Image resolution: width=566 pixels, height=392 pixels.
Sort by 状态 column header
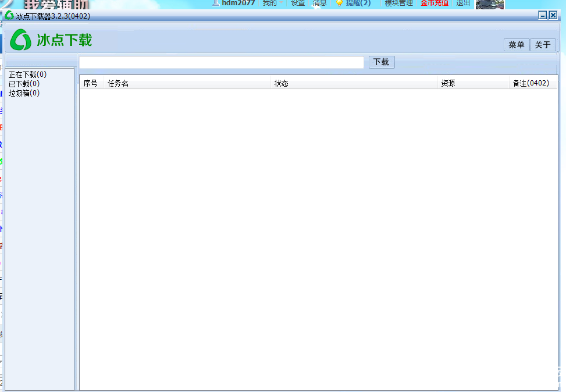click(354, 83)
